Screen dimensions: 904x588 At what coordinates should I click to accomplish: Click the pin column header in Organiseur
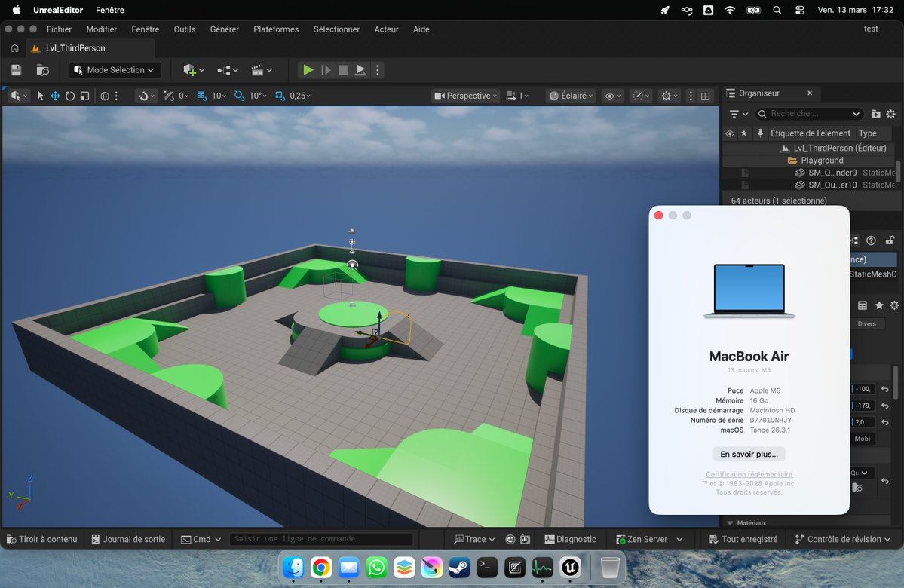point(760,133)
